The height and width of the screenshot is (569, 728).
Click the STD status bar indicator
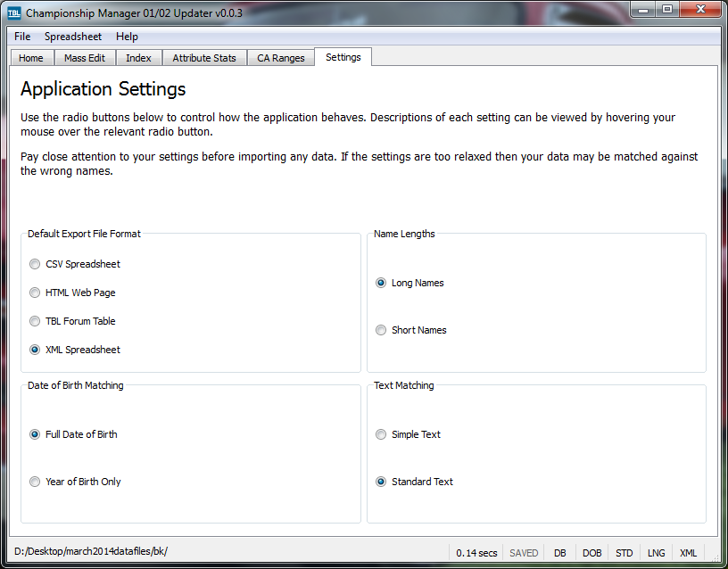[x=624, y=553]
